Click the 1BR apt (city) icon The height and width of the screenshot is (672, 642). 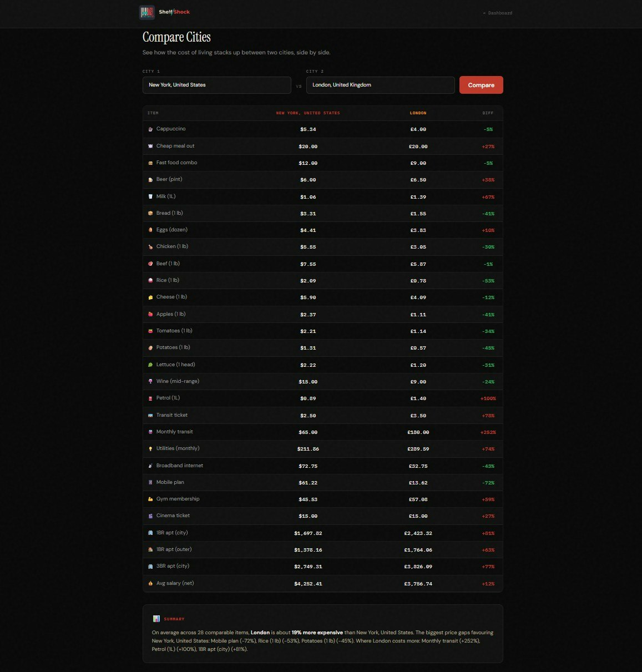(x=150, y=533)
